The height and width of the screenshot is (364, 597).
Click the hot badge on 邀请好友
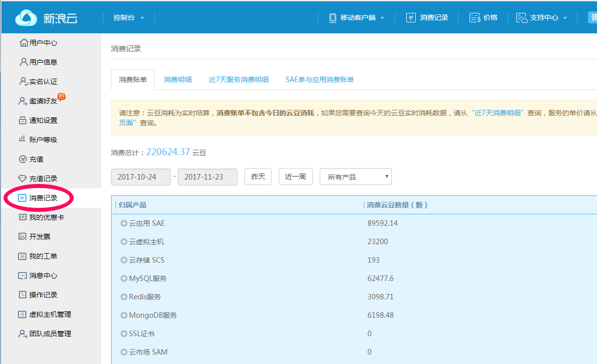click(61, 96)
